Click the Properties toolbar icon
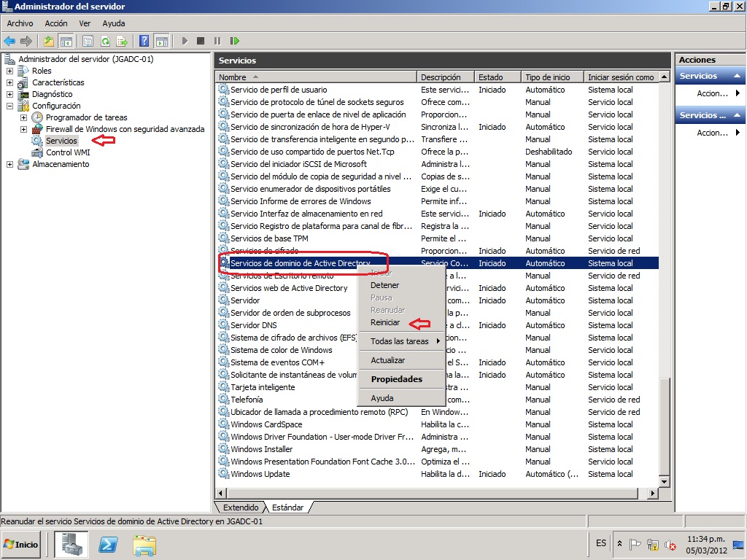 click(x=88, y=41)
